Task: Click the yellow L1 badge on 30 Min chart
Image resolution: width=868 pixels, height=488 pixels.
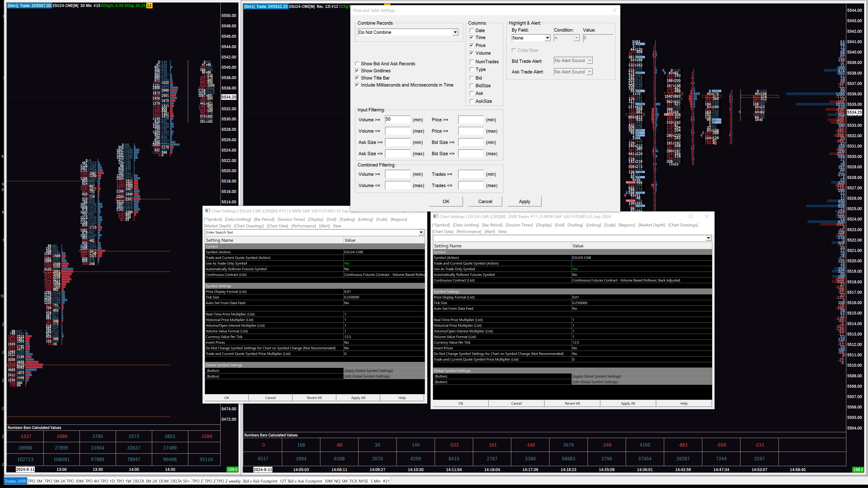Action: (149, 6)
